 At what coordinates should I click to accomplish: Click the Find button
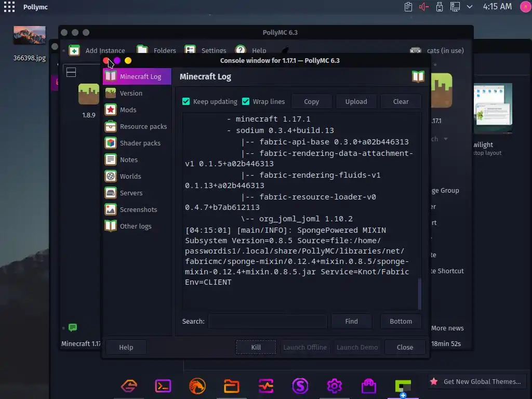coord(352,321)
